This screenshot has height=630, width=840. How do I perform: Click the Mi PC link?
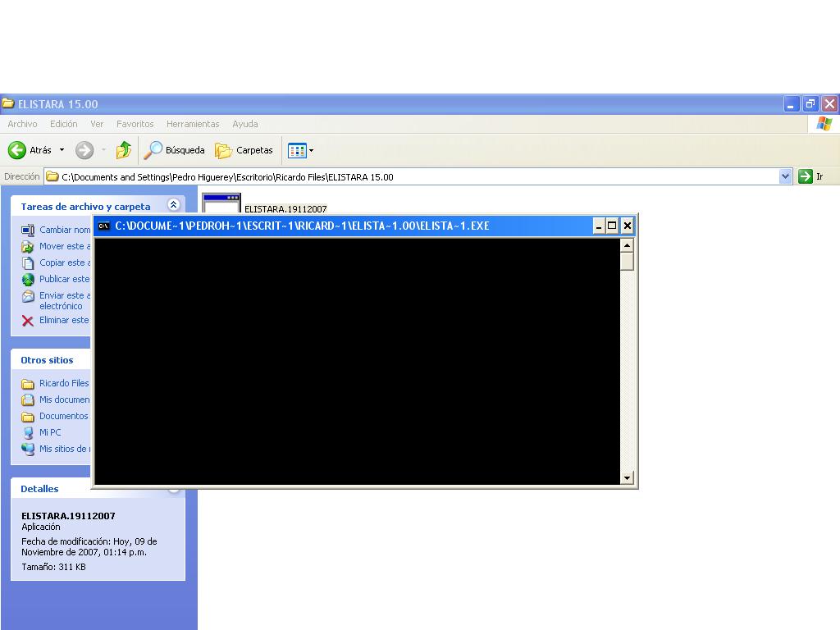(x=50, y=432)
